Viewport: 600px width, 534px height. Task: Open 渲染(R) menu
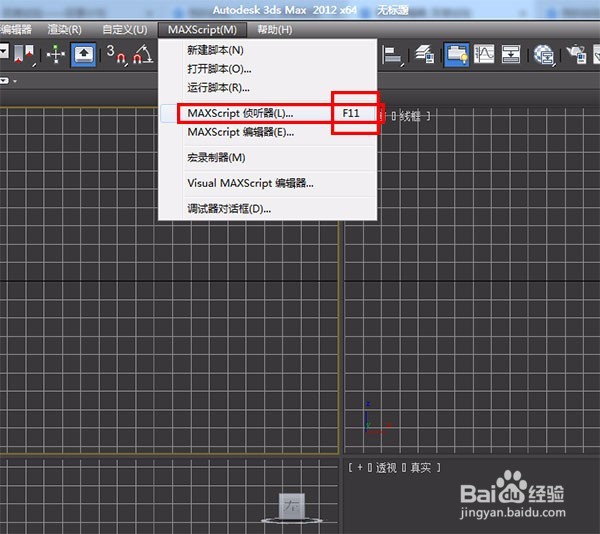pos(64,29)
